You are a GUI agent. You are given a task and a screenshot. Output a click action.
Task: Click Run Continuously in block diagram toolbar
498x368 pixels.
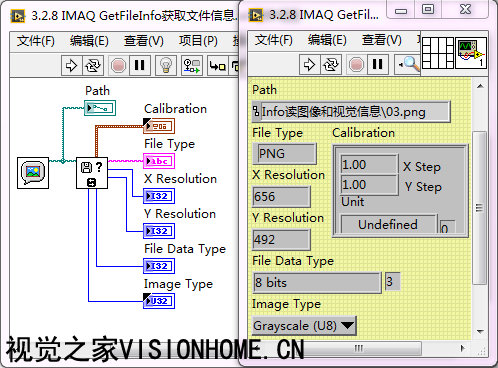(x=93, y=65)
